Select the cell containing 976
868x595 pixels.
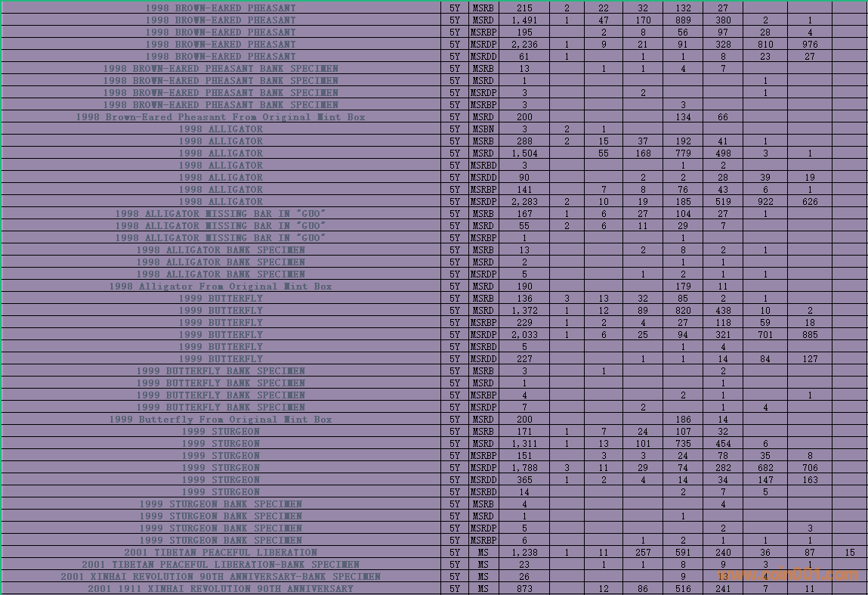(x=810, y=45)
